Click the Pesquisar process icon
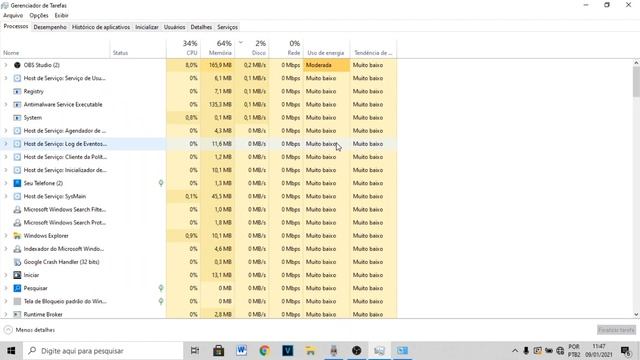The image size is (640, 360). (17, 288)
